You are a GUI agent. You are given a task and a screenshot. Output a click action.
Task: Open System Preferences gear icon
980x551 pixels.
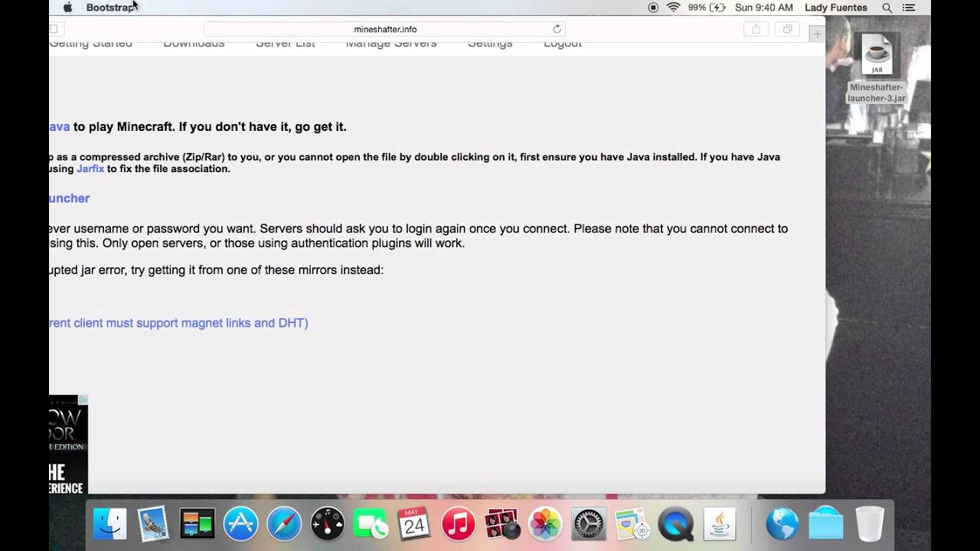pyautogui.click(x=589, y=524)
